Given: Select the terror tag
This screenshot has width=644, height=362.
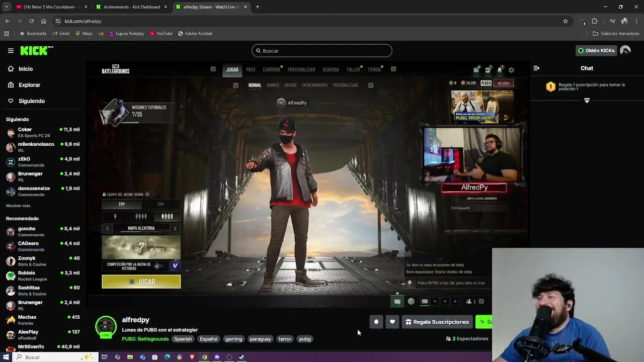Looking at the screenshot, I should tap(285, 339).
